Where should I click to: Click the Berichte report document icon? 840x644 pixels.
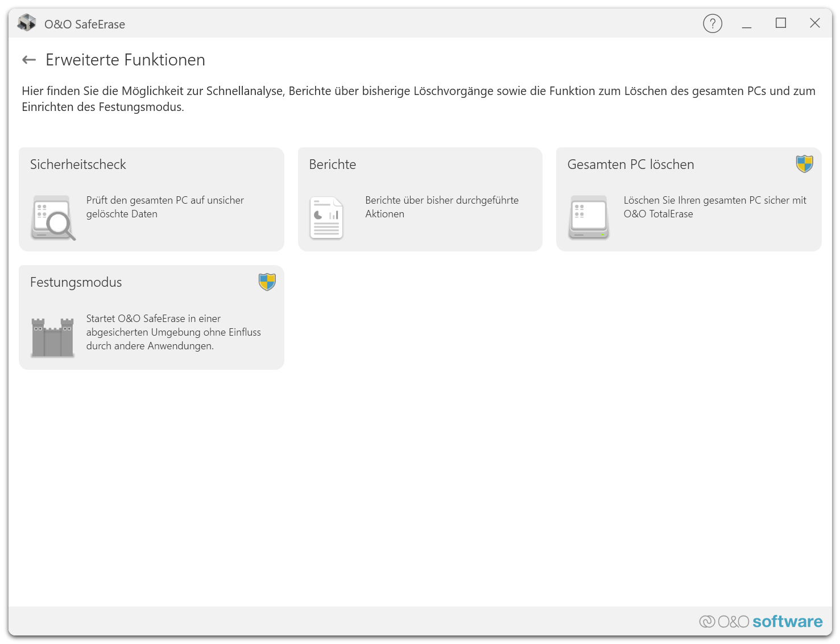pyautogui.click(x=326, y=218)
